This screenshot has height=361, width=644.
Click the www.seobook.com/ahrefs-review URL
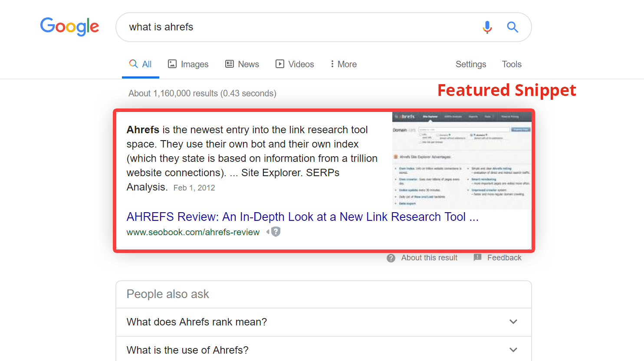[193, 232]
